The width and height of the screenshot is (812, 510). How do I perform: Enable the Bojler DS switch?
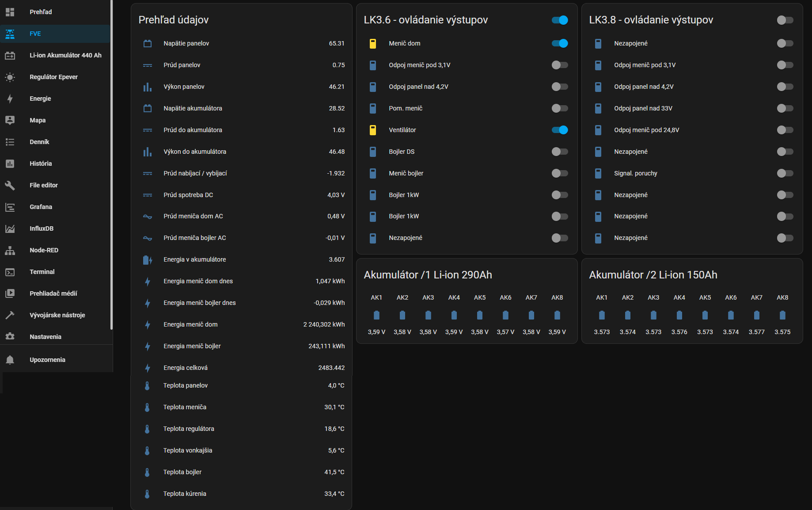point(559,152)
